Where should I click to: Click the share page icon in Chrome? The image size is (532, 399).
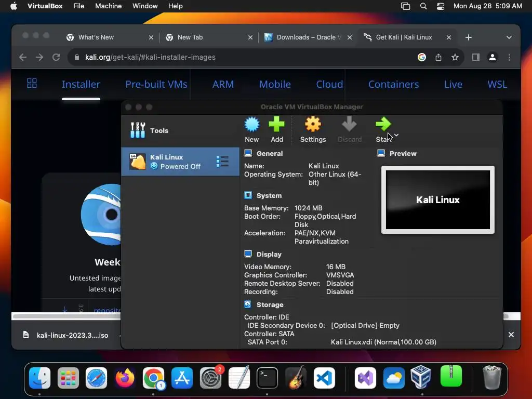pyautogui.click(x=438, y=57)
